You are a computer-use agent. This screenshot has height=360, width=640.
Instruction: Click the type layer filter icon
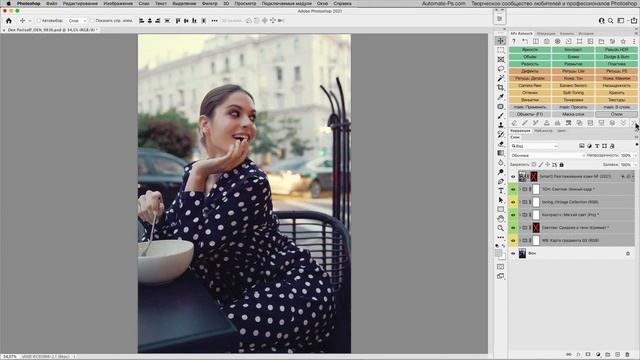[597, 146]
